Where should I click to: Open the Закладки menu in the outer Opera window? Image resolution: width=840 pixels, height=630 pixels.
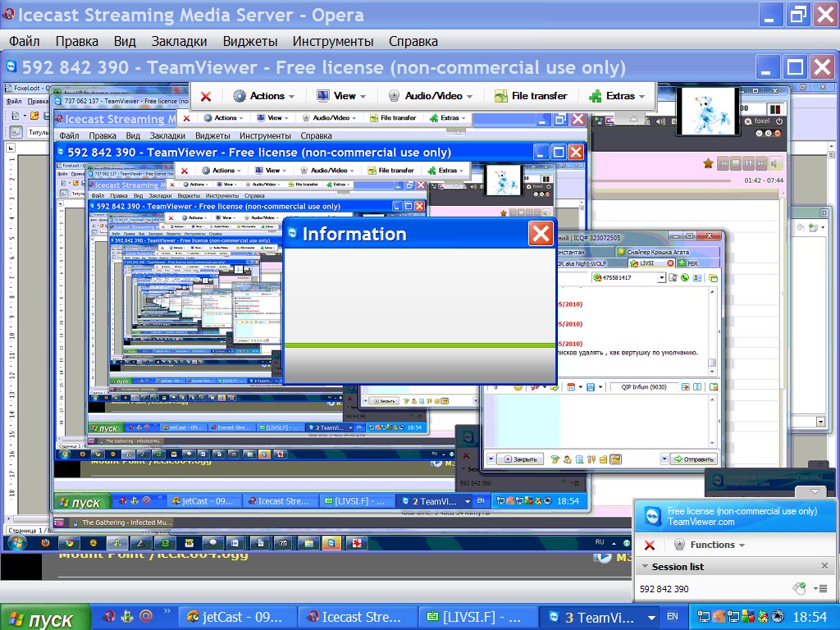click(179, 41)
